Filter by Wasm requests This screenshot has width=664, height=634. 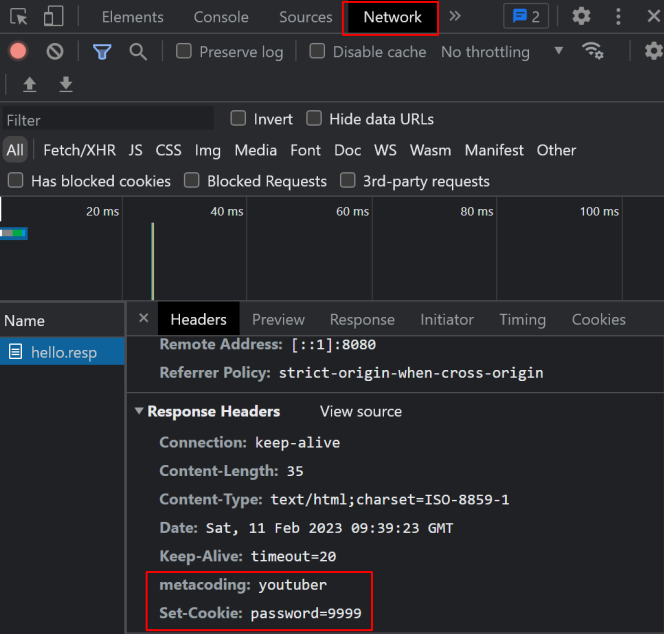point(430,150)
